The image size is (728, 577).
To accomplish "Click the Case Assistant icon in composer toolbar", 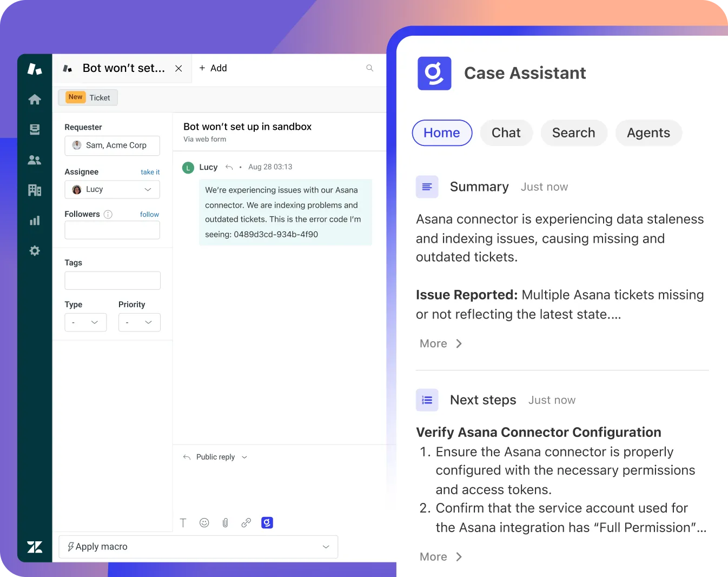I will click(x=267, y=523).
